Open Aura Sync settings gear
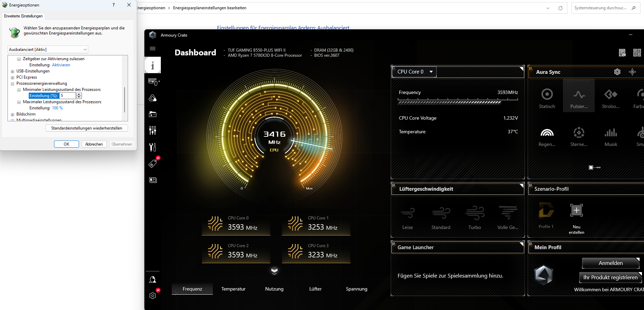644x310 pixels. [x=617, y=72]
